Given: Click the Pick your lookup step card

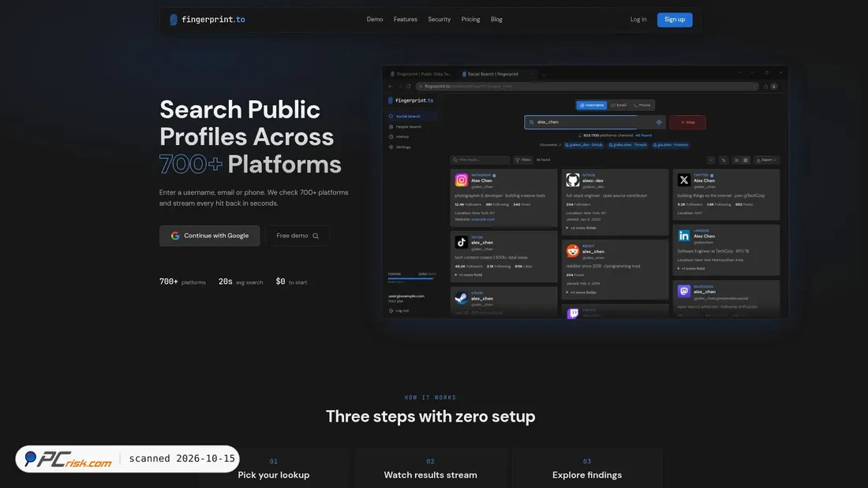Looking at the screenshot, I should (274, 468).
